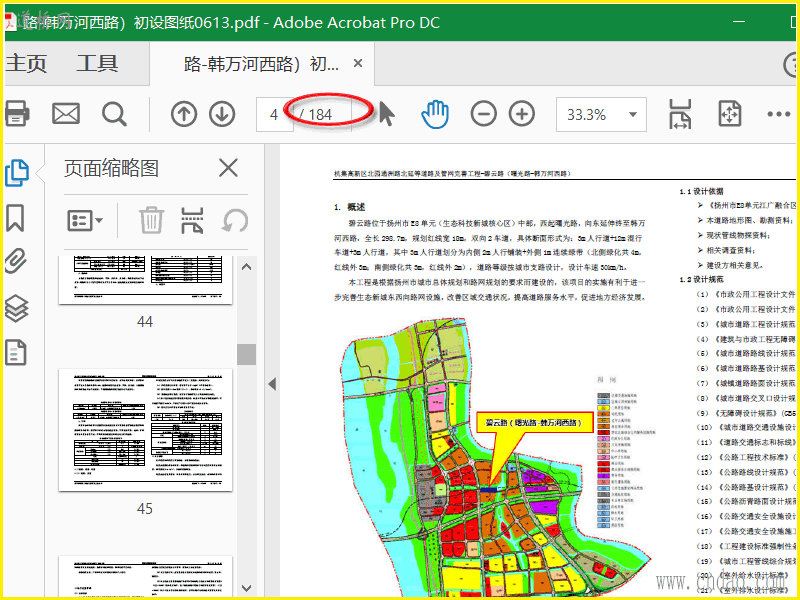Go to previous page arrow

point(184,114)
